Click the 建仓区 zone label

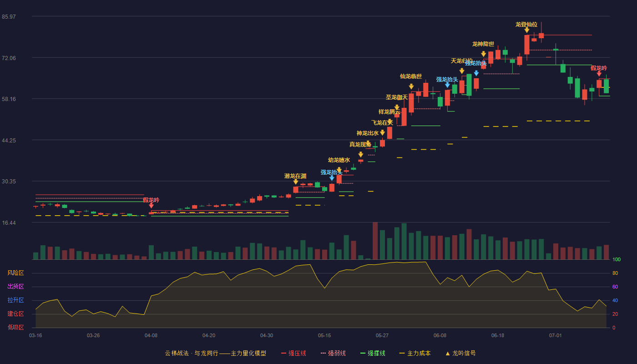[x=16, y=314]
